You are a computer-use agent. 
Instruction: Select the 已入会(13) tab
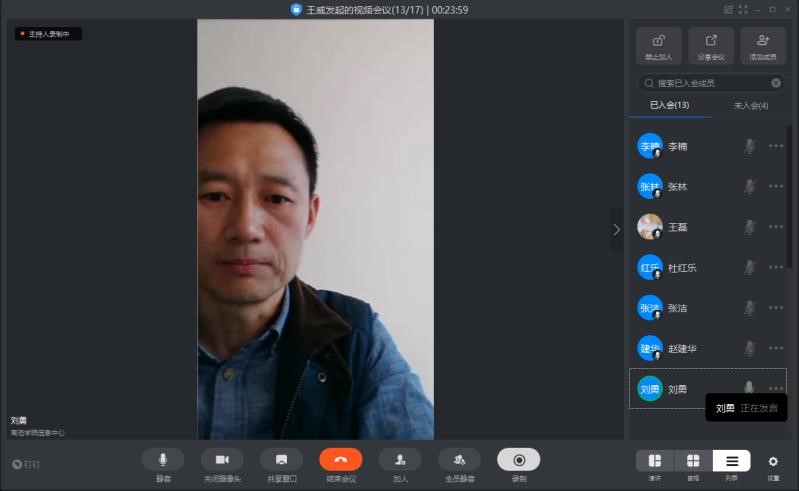coord(669,105)
